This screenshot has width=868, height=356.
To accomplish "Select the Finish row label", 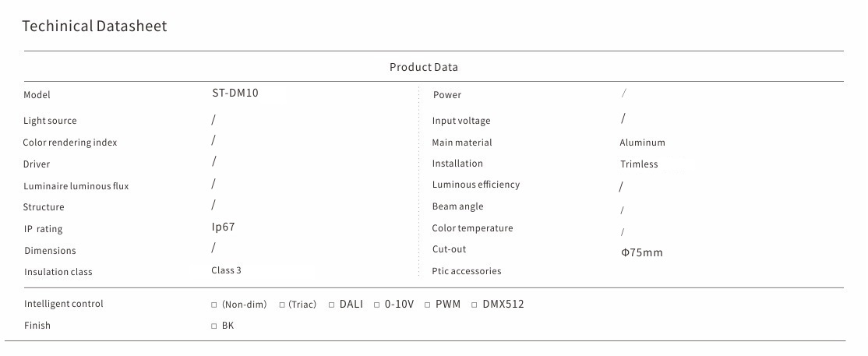I will point(37,326).
